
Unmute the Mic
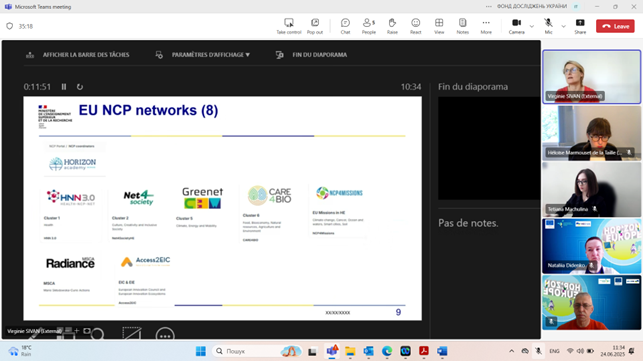tap(548, 26)
